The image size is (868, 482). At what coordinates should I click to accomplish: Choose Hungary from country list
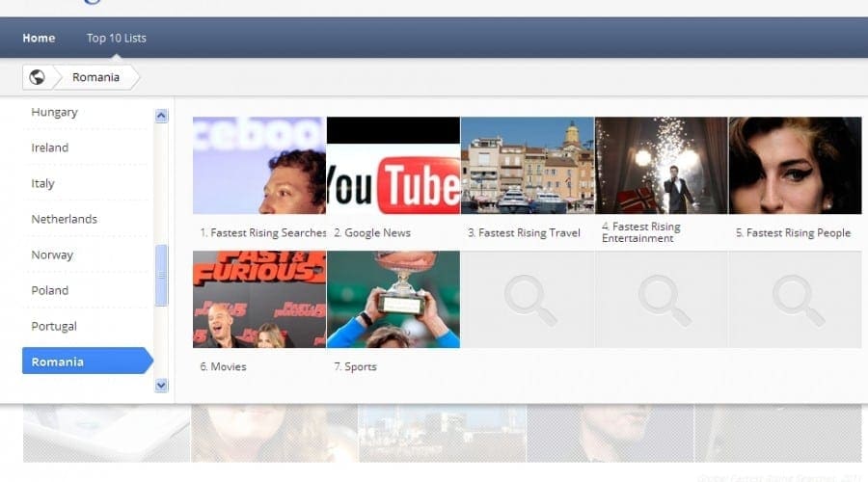pyautogui.click(x=54, y=112)
